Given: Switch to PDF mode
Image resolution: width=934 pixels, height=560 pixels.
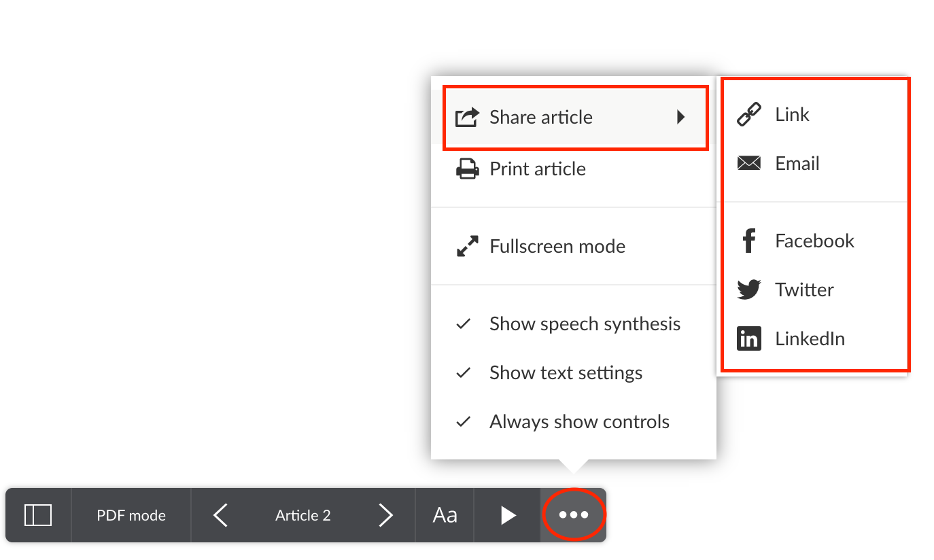Looking at the screenshot, I should coord(131,515).
